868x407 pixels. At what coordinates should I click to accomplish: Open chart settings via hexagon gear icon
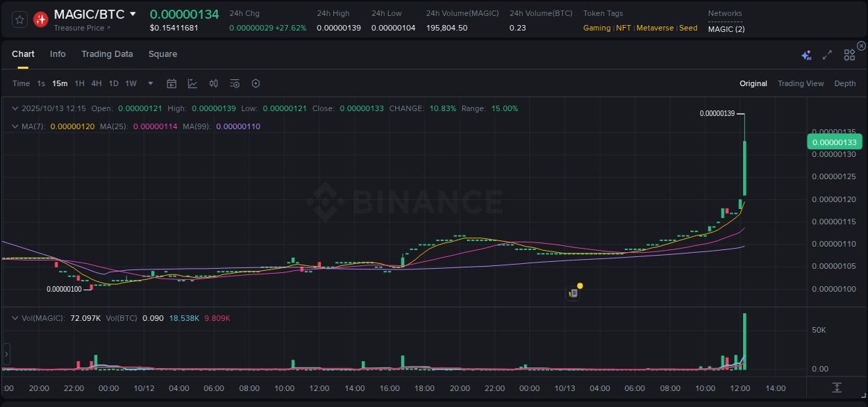click(256, 83)
